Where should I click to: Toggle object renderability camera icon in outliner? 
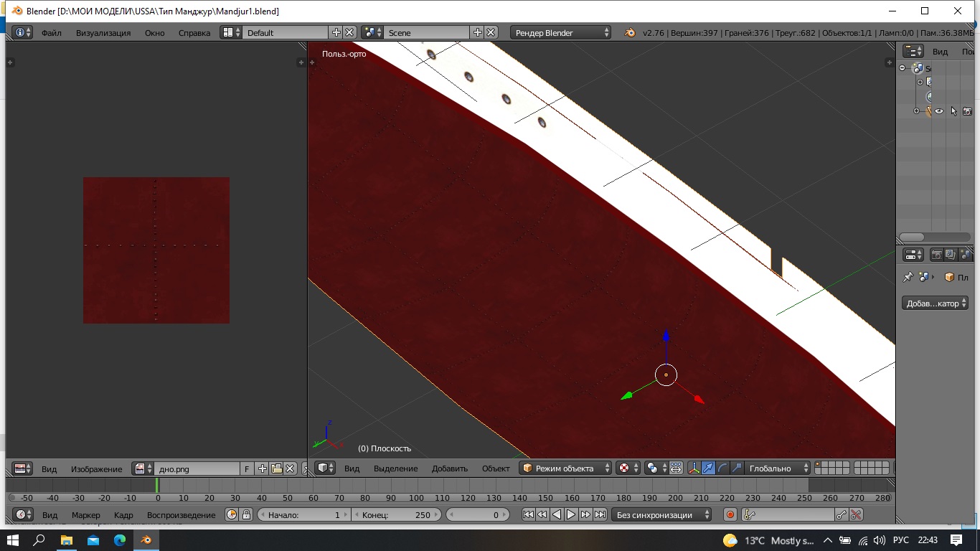[967, 111]
